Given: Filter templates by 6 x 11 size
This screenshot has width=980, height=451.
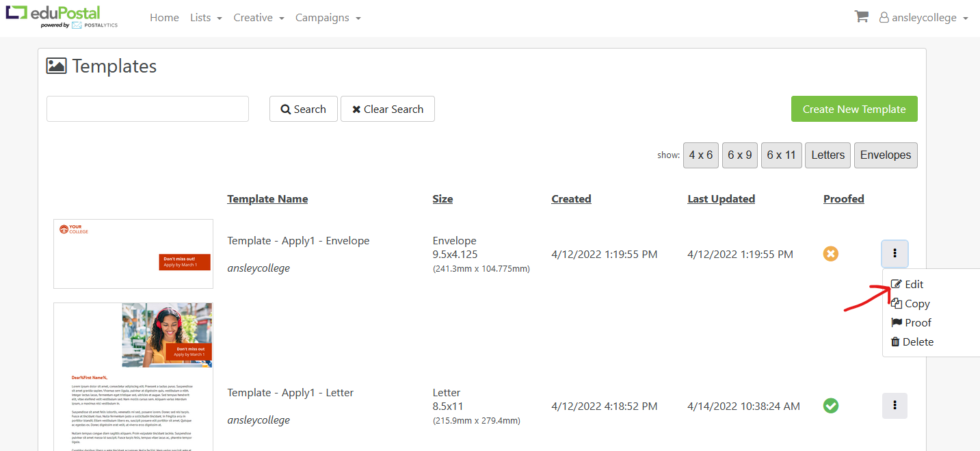Looking at the screenshot, I should [x=781, y=155].
